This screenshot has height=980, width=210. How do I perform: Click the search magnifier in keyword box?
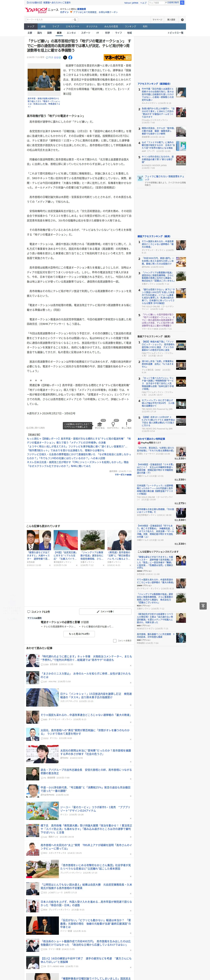click(75, 19)
